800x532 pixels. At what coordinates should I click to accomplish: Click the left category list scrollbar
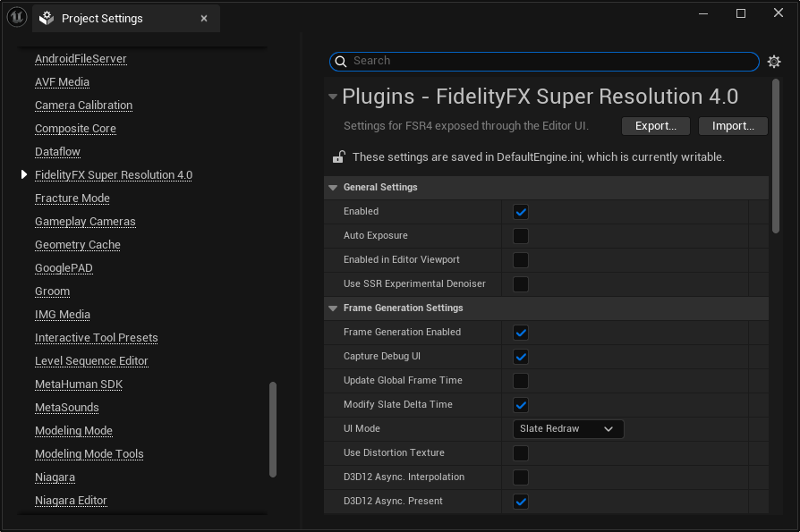point(273,429)
